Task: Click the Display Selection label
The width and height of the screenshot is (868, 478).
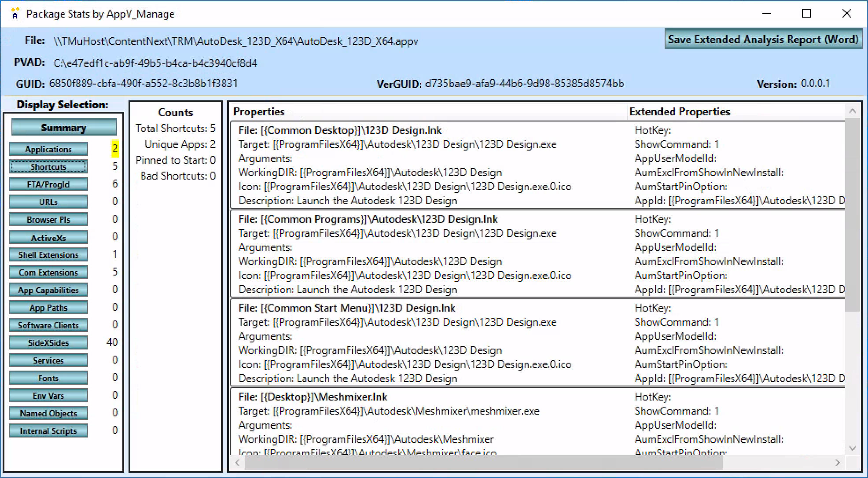Action: (x=63, y=104)
